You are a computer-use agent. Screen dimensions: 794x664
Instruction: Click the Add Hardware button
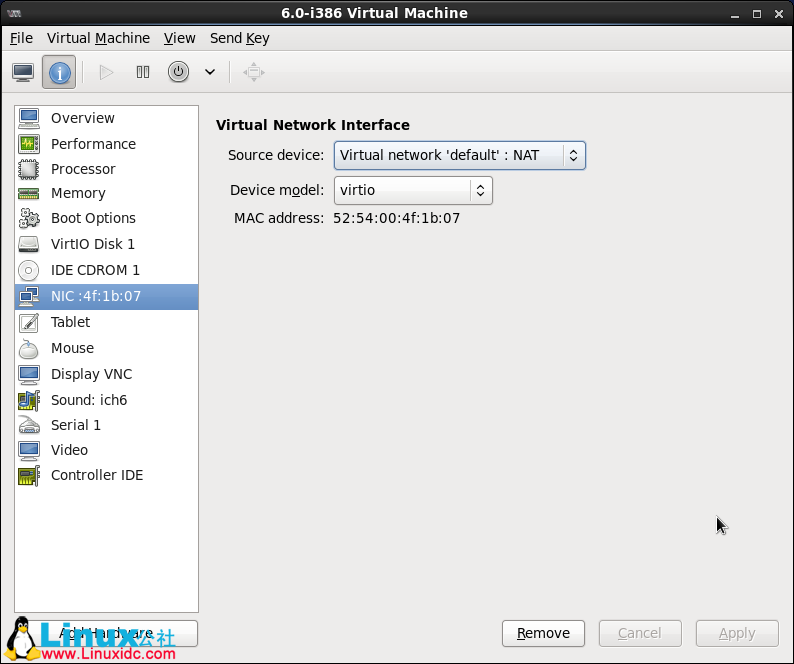tap(106, 634)
